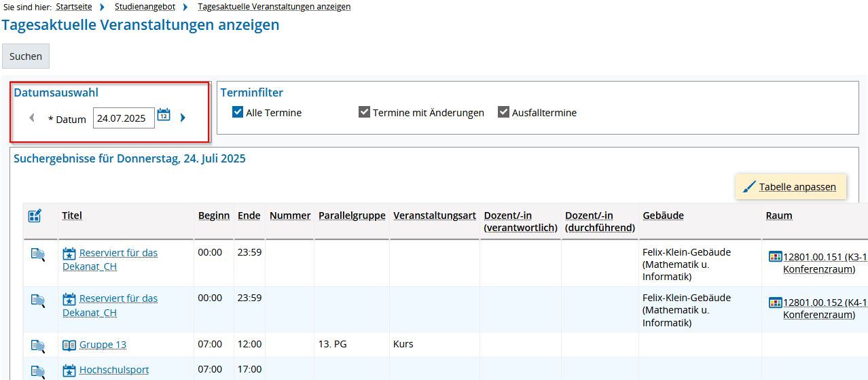Open room link 12801.00.152 Konferenzraum
This screenshot has width=868, height=380.
click(x=825, y=309)
